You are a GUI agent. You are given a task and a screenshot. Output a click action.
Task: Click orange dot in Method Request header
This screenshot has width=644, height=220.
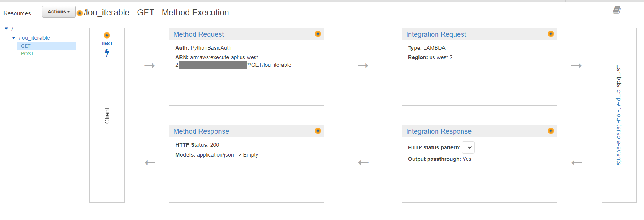click(318, 34)
